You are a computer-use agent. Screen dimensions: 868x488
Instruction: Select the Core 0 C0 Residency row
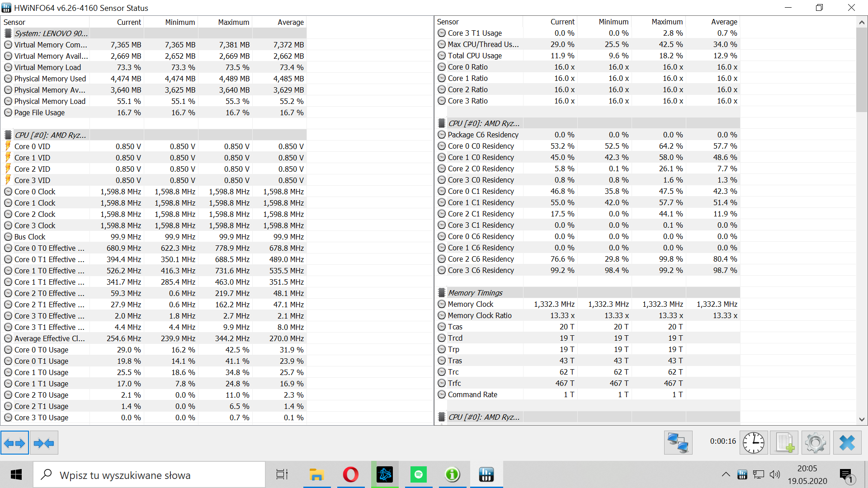click(588, 146)
